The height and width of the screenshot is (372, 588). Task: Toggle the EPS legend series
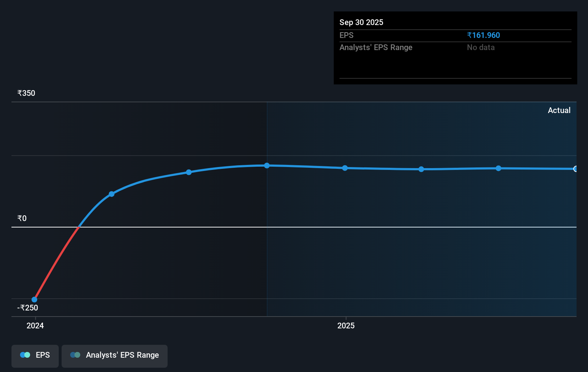(35, 356)
